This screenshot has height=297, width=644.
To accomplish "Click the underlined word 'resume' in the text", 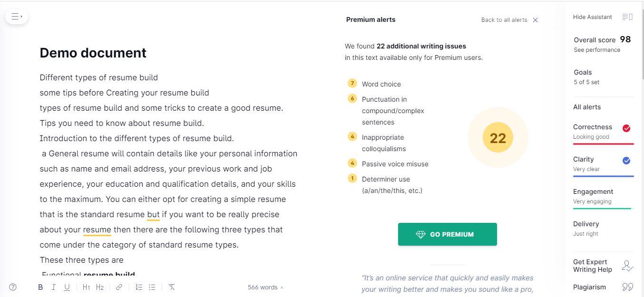I will (x=97, y=230).
